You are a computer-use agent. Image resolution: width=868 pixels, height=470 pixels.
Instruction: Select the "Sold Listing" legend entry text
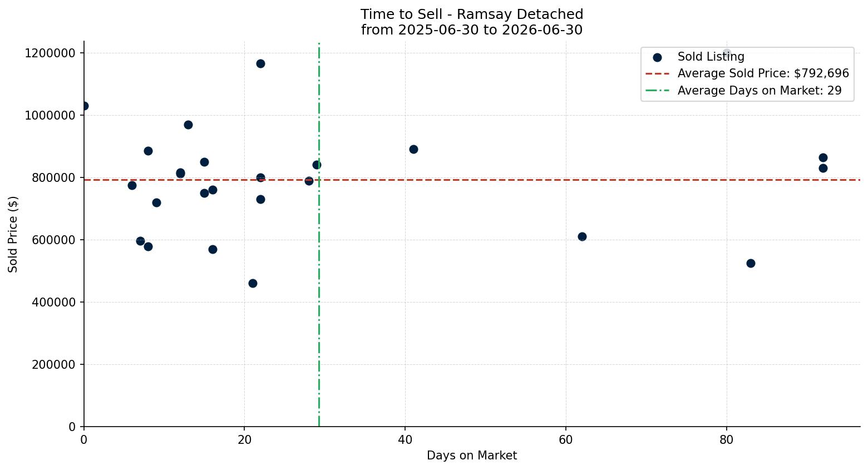[711, 57]
